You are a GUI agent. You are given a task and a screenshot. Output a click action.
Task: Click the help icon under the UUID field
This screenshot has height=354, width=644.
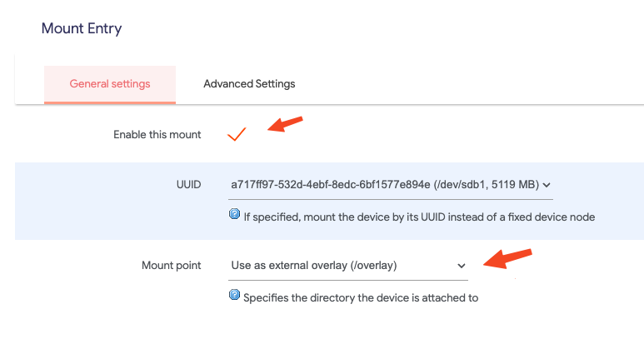click(235, 215)
